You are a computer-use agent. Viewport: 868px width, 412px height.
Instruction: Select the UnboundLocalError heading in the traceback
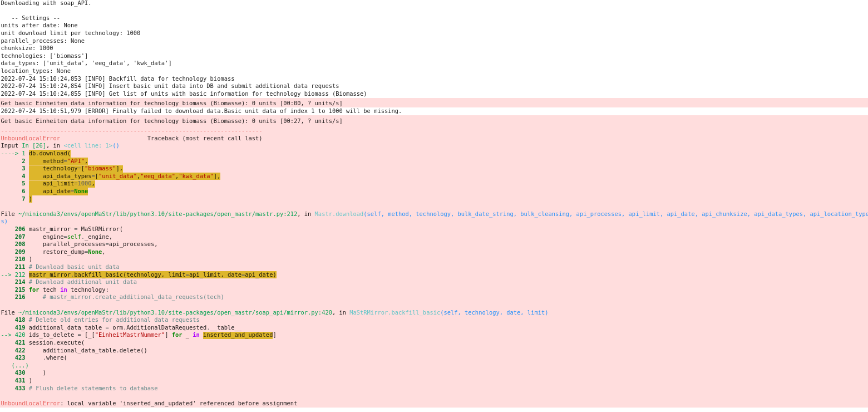point(31,138)
